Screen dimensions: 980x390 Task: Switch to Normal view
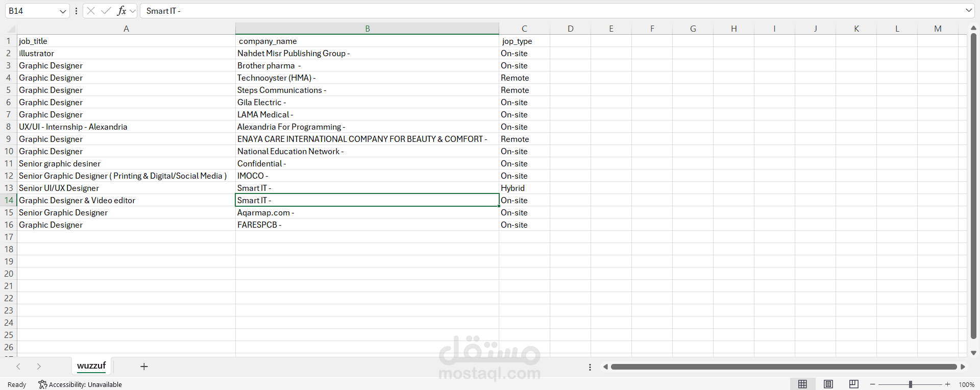point(802,384)
